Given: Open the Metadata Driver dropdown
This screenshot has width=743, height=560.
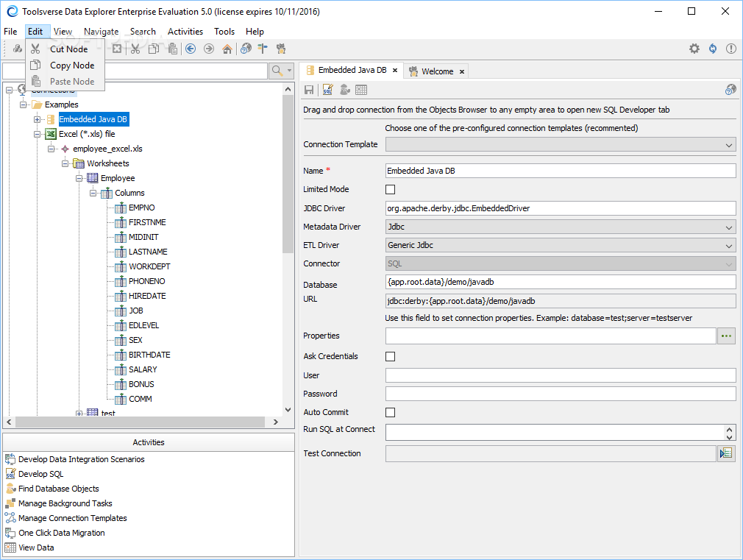Looking at the screenshot, I should click(x=561, y=227).
